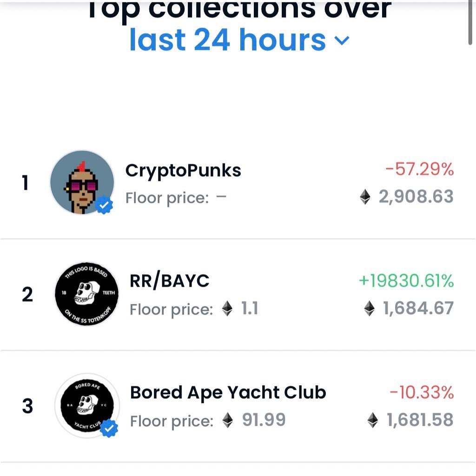The height and width of the screenshot is (476, 476).
Task: Click Ethereum icon beside 91.99 floor price
Action: point(227,421)
